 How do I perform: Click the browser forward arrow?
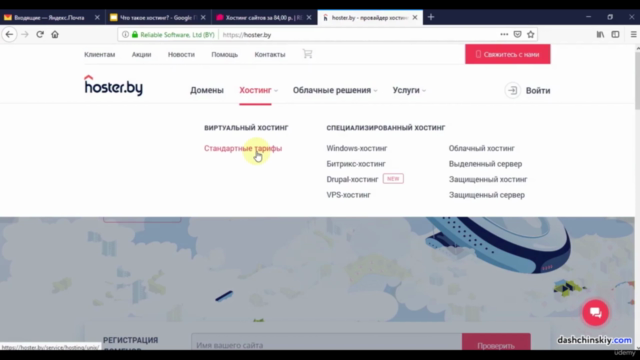click(x=25, y=35)
